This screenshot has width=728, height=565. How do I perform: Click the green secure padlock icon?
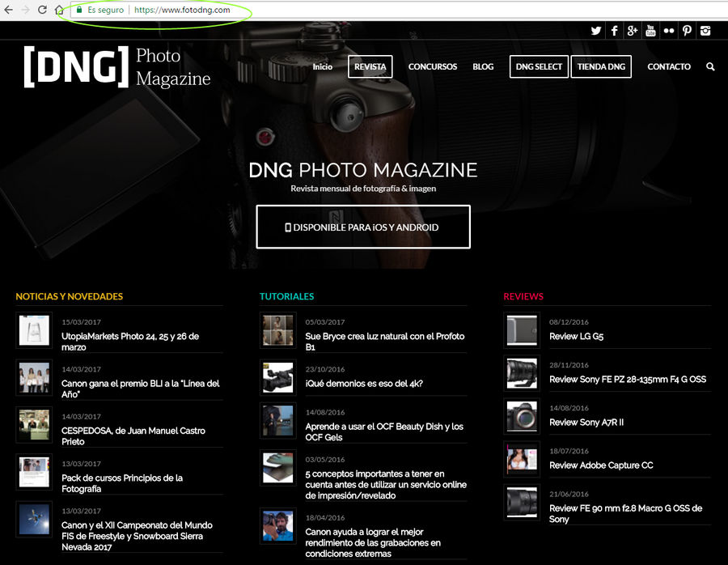click(x=79, y=10)
